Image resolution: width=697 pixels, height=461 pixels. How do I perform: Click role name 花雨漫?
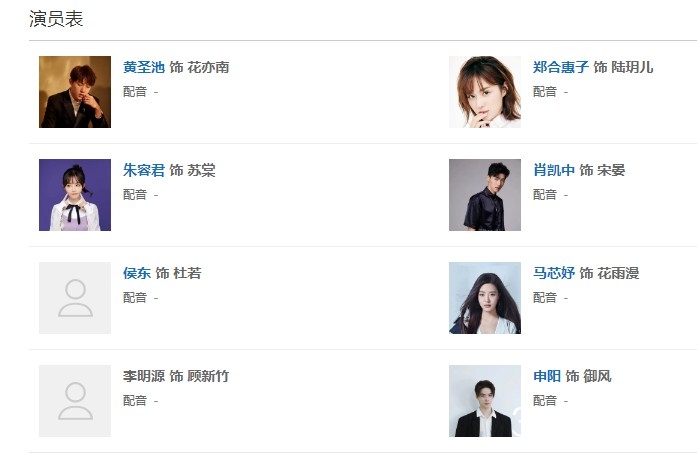[618, 273]
